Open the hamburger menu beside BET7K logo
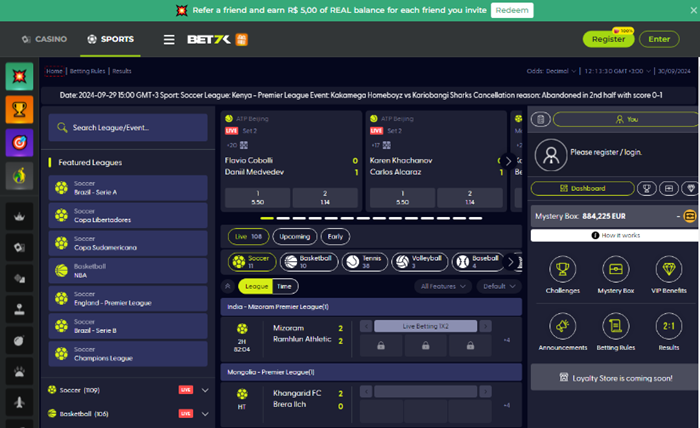700x428 pixels. click(169, 40)
